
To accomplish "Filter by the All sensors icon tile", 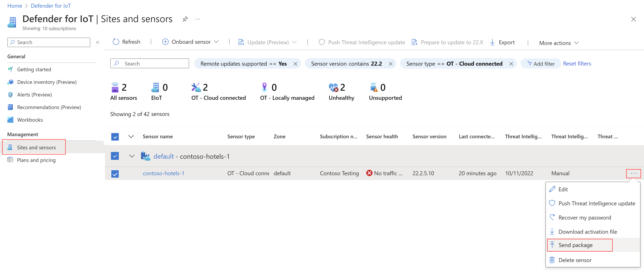I will tap(115, 87).
